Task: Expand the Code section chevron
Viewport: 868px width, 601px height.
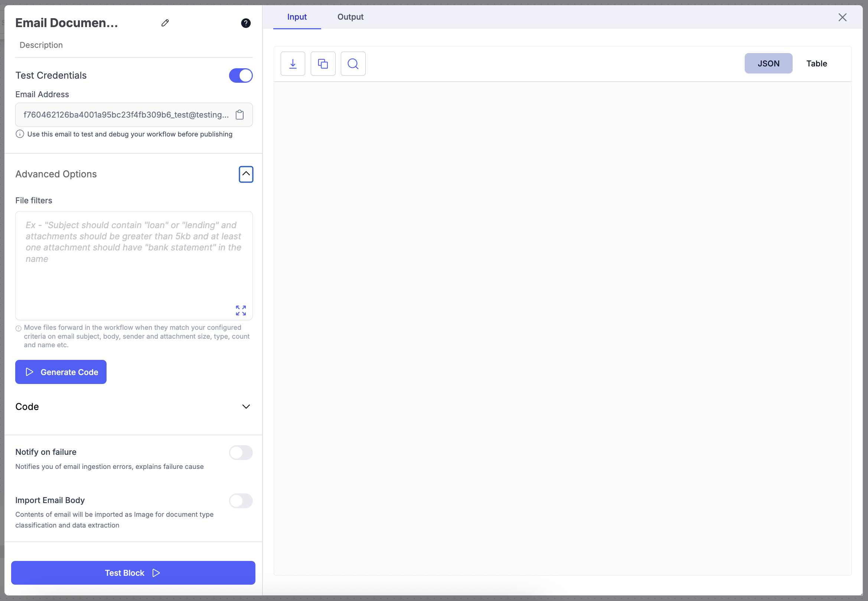Action: pos(246,407)
